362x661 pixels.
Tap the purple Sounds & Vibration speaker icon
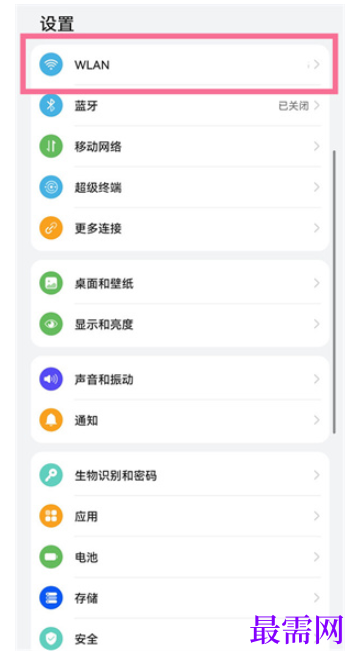pyautogui.click(x=51, y=379)
